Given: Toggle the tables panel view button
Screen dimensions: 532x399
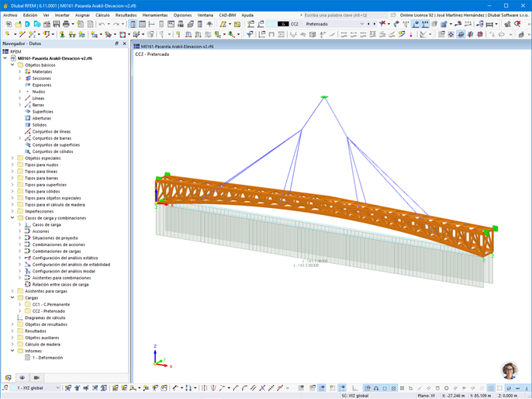Looking at the screenshot, I should coord(142,24).
